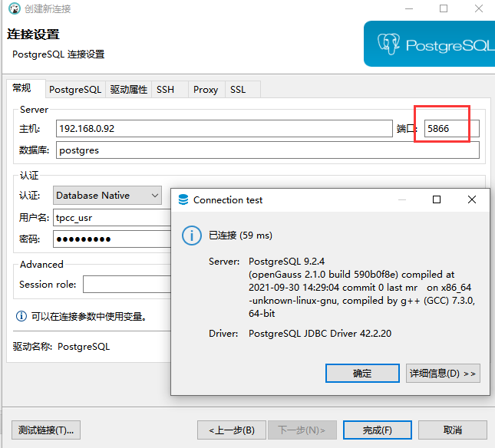
Task: Open the 认证 Database Native dropdown
Action: [107, 196]
